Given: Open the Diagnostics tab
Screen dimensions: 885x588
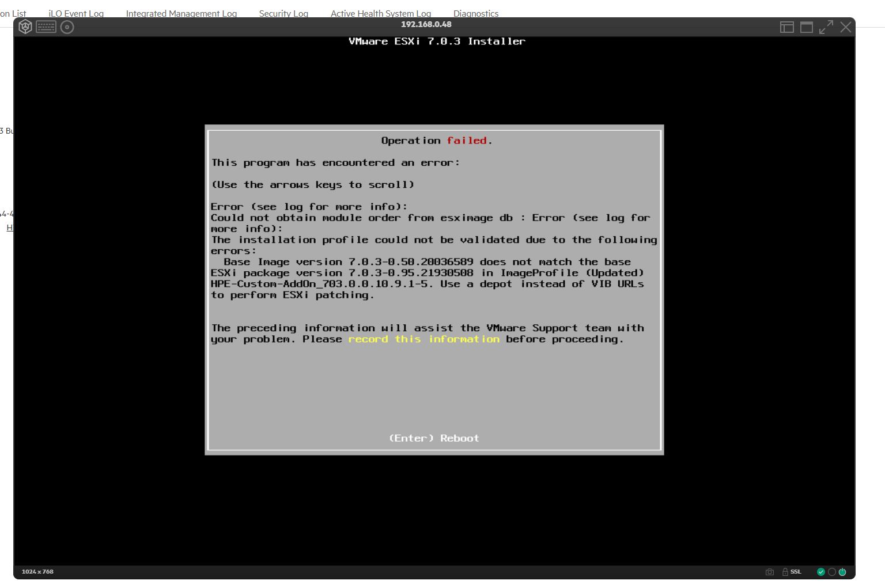Looking at the screenshot, I should 476,13.
